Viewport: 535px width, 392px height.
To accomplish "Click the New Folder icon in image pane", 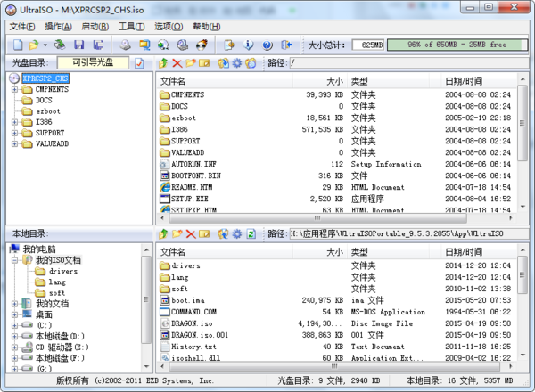I will (191, 62).
